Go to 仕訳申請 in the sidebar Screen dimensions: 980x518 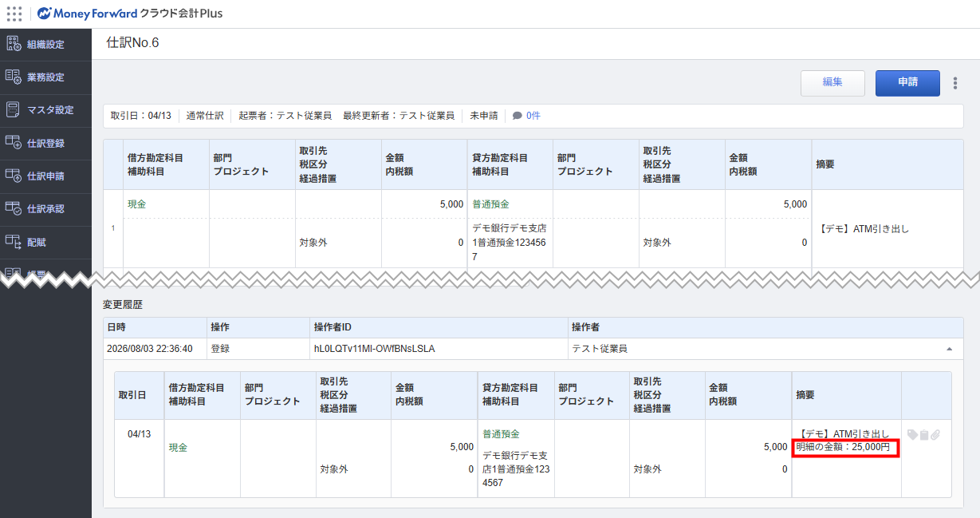pos(45,176)
